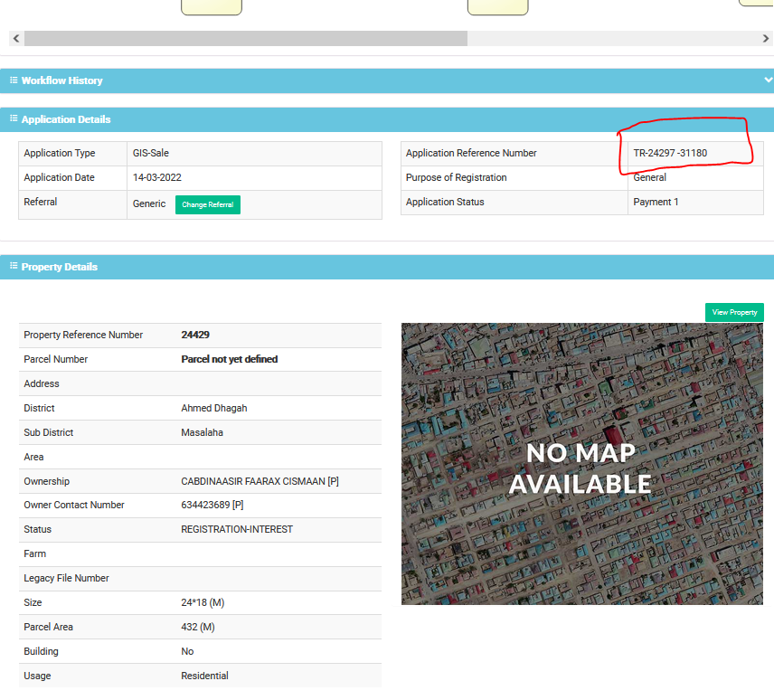
Task: Click the Referral label
Action: [x=41, y=202]
